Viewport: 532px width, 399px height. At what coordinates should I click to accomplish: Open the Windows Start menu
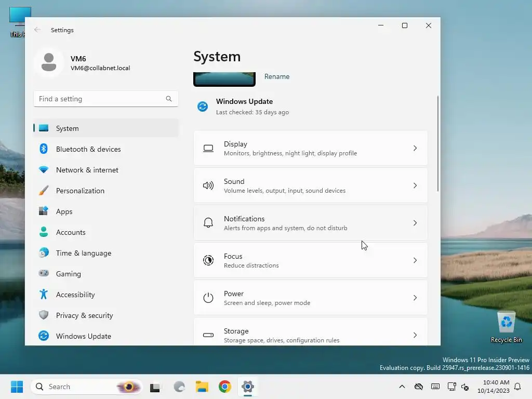pos(17,387)
